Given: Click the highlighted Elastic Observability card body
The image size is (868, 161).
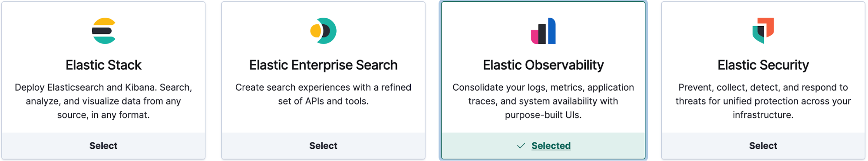Looking at the screenshot, I should (543, 67).
